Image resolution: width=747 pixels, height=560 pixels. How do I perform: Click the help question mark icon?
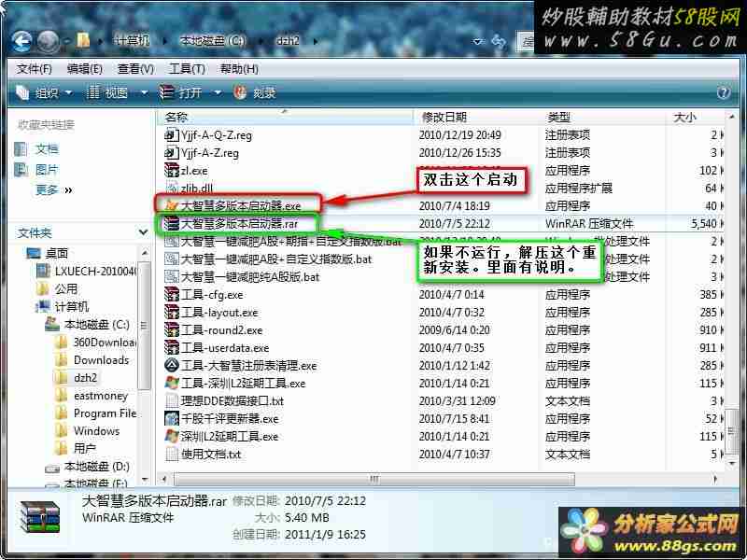[723, 92]
